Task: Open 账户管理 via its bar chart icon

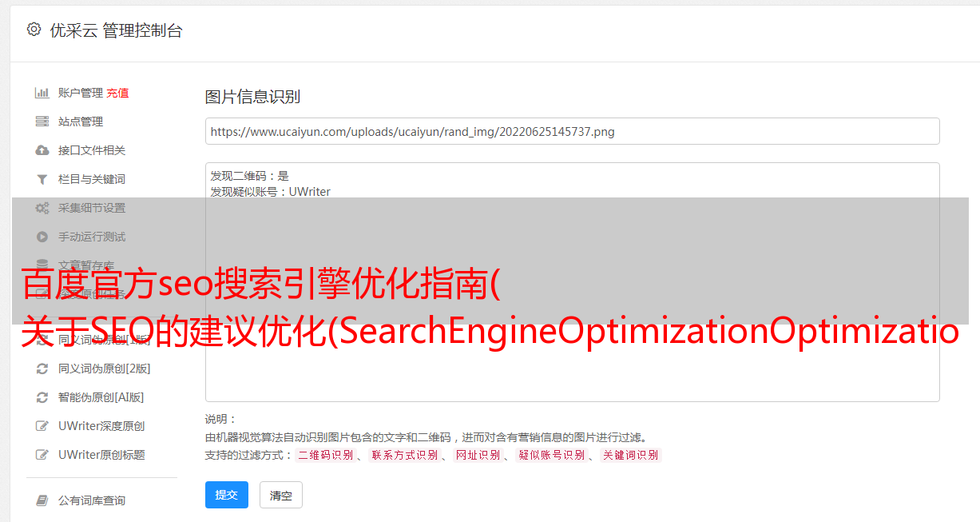Action: [x=42, y=93]
